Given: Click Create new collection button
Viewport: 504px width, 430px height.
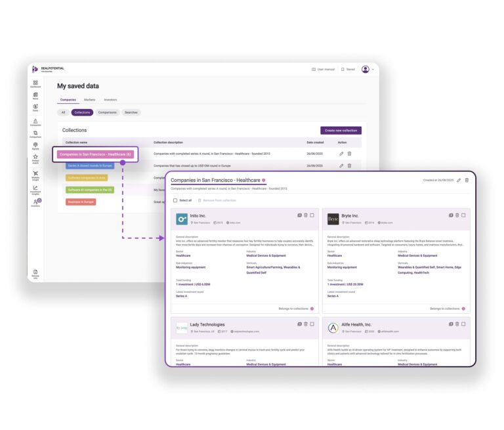Looking at the screenshot, I should [340, 131].
